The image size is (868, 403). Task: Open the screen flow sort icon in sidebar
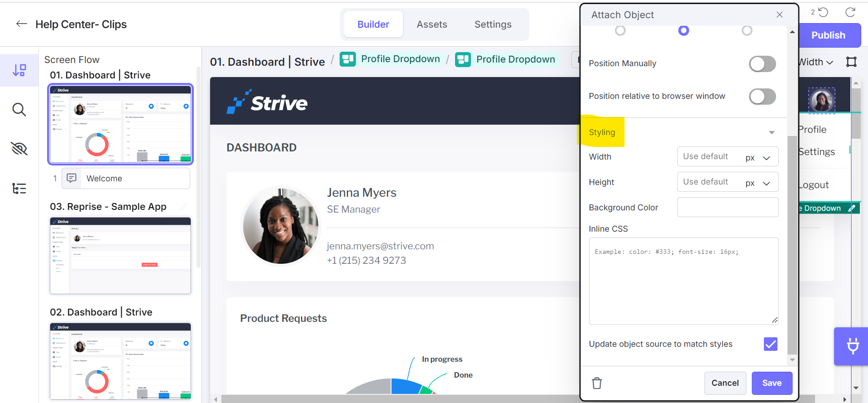(19, 70)
